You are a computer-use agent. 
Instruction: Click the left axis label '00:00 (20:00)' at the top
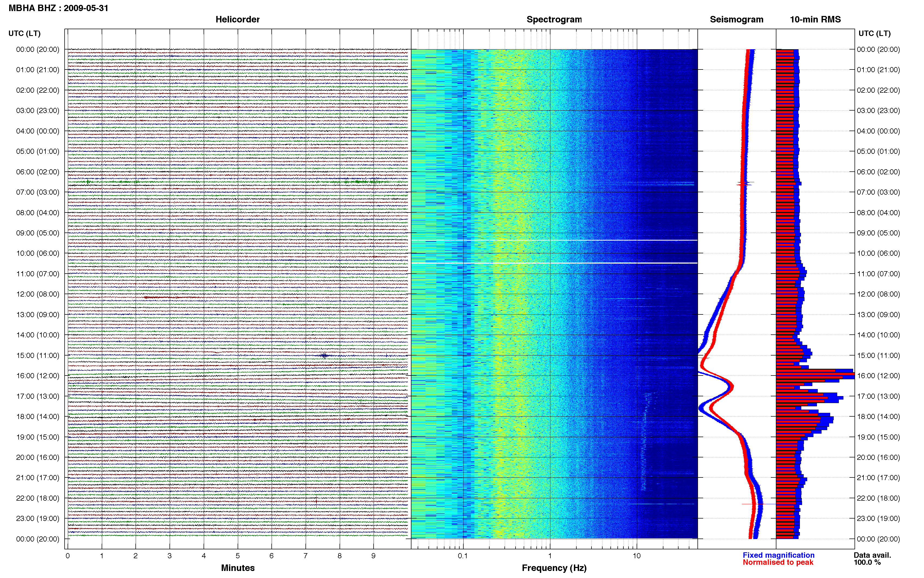click(x=38, y=50)
